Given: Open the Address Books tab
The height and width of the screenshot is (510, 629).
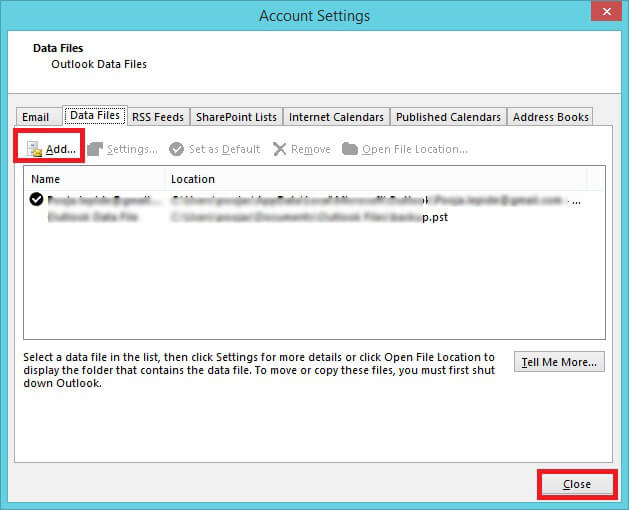Looking at the screenshot, I should tap(550, 117).
